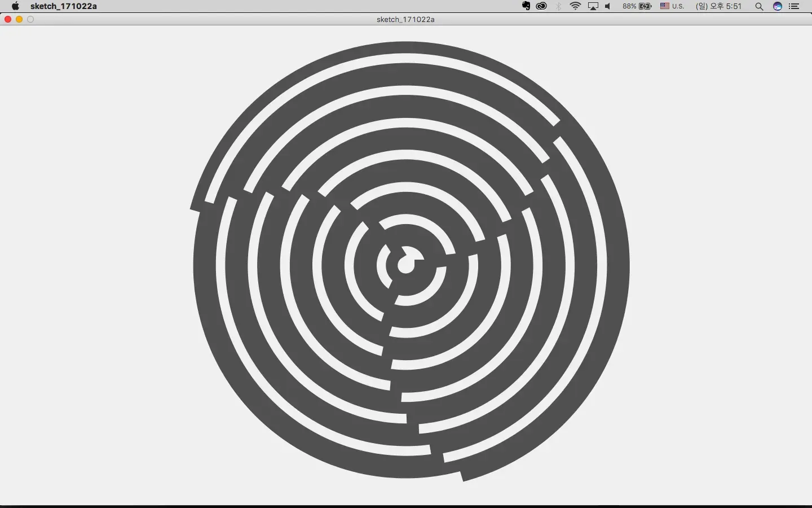Click the disabled gray zoom window button

point(30,19)
